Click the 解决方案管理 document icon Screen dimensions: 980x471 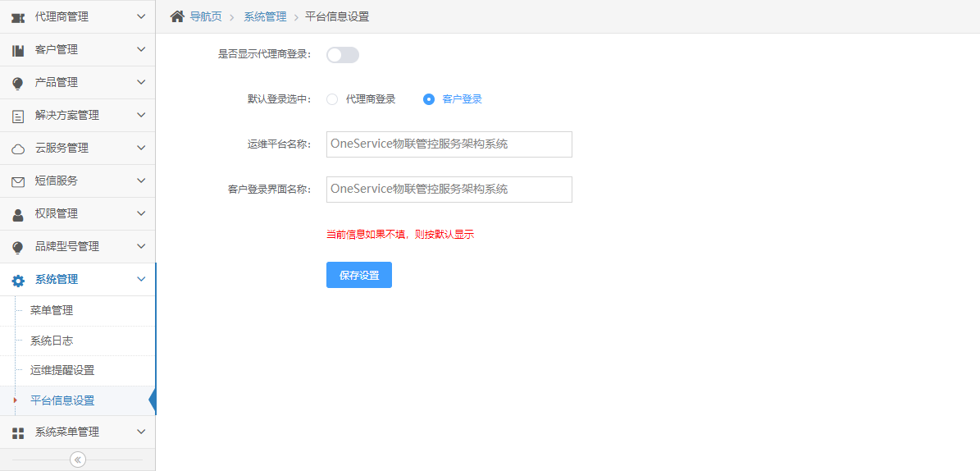[x=18, y=117]
